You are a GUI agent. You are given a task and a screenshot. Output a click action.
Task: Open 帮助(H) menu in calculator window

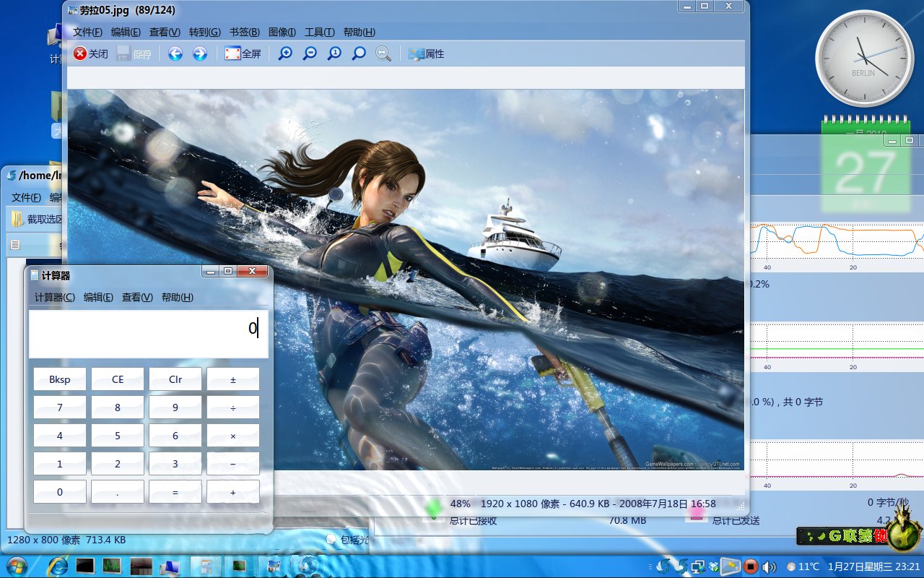[x=178, y=297]
